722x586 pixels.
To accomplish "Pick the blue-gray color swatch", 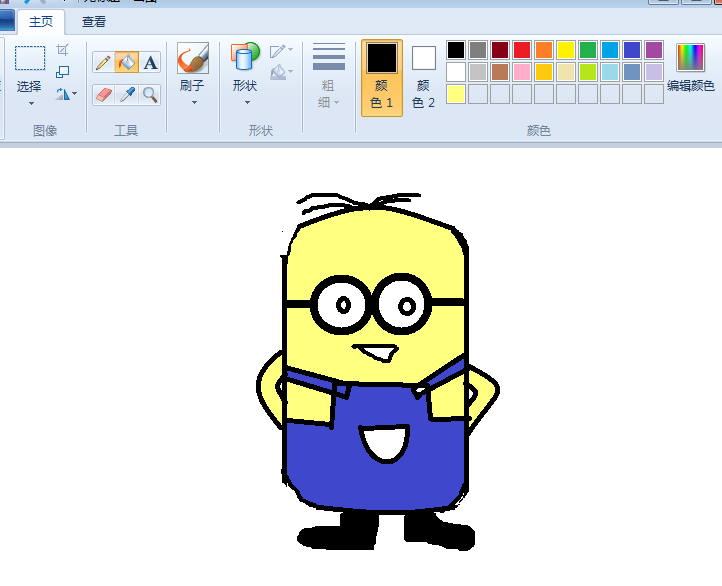I will coord(632,72).
